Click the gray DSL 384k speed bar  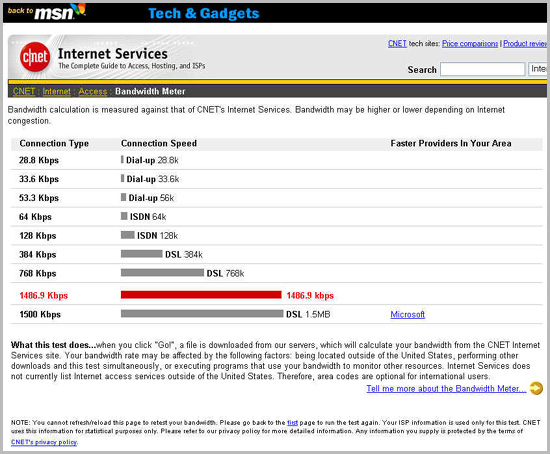pyautogui.click(x=142, y=254)
